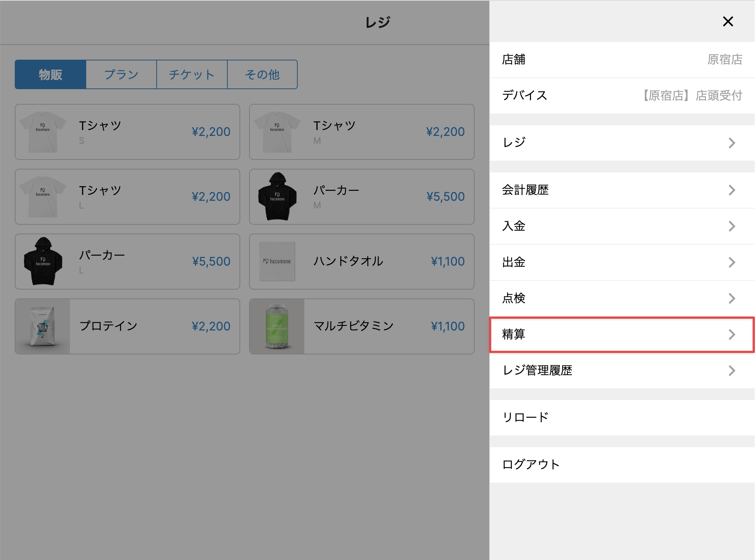Click the レジ管理履歴 chevron arrow
The width and height of the screenshot is (755, 560).
click(732, 371)
